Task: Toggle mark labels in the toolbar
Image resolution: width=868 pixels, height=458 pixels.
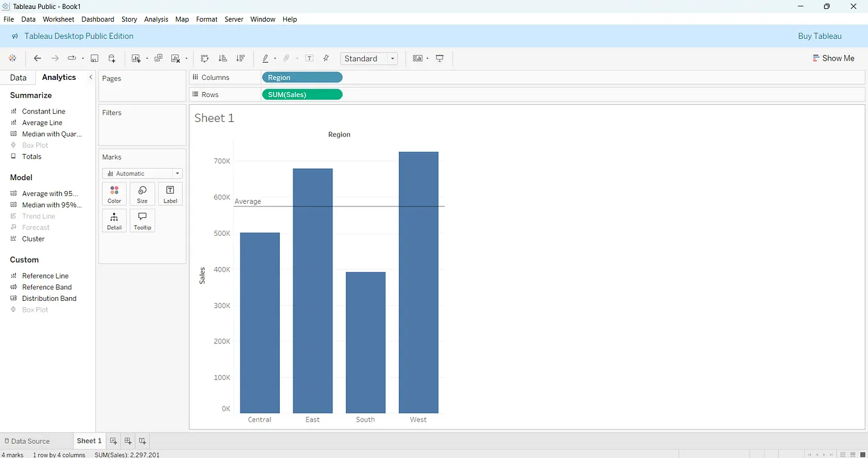Action: tap(309, 58)
